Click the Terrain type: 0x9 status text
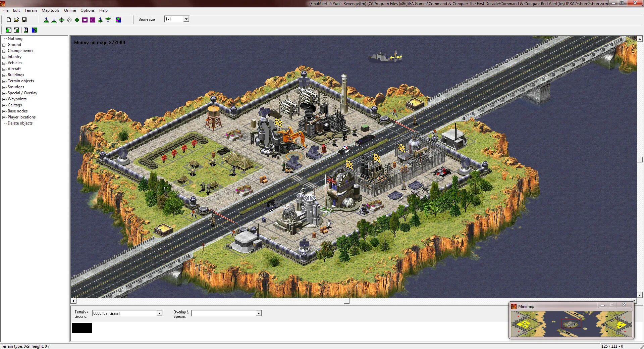Screen dimensions: 644x349 [x=25, y=346]
